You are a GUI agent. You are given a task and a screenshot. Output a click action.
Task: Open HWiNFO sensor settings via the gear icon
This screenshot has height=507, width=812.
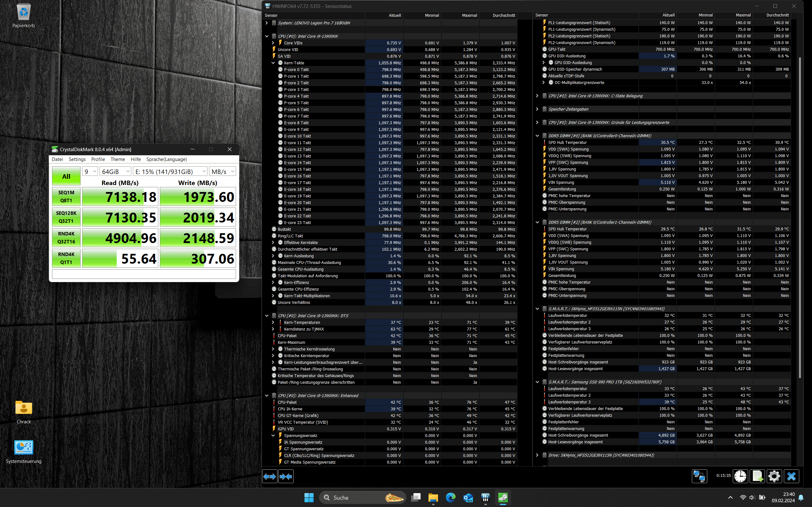(x=774, y=476)
